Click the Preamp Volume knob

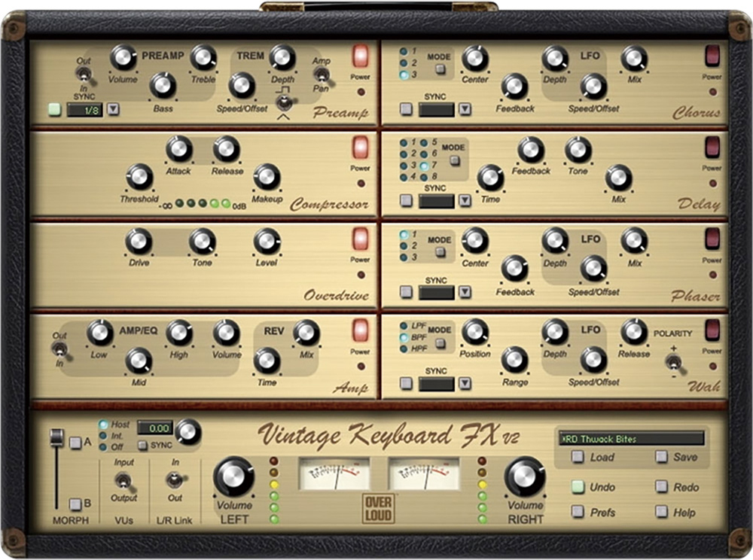pos(123,58)
